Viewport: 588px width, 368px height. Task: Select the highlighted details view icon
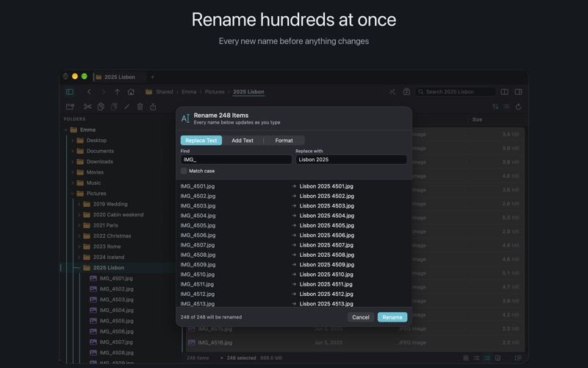(x=487, y=358)
